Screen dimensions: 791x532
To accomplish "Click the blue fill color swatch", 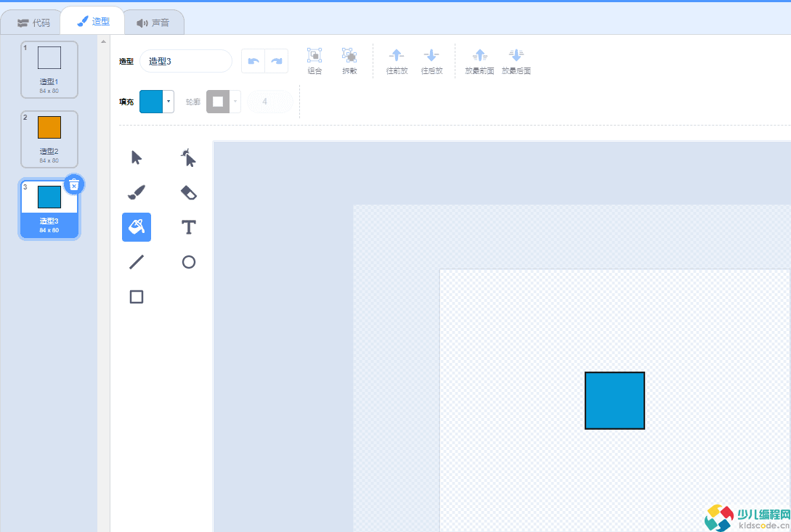I will (151, 102).
